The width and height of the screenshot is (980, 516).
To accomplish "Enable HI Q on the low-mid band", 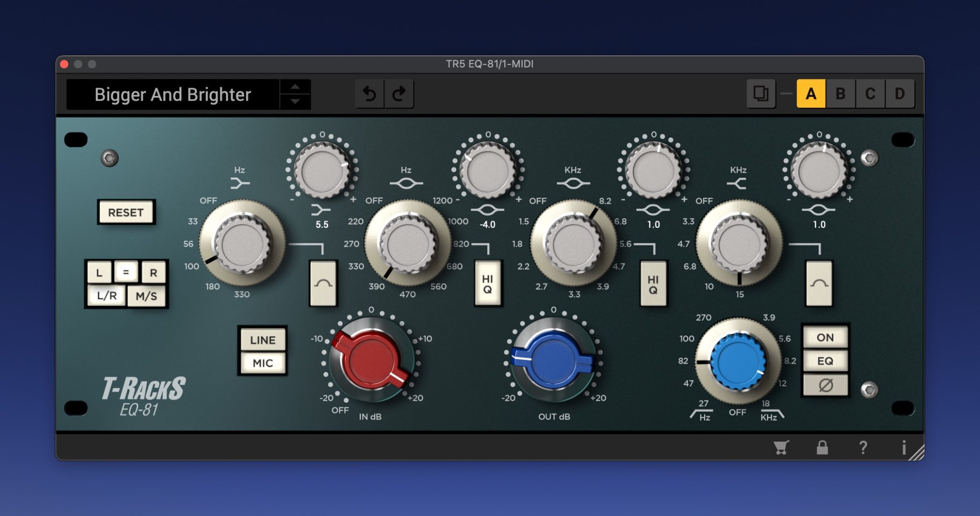I will 488,284.
